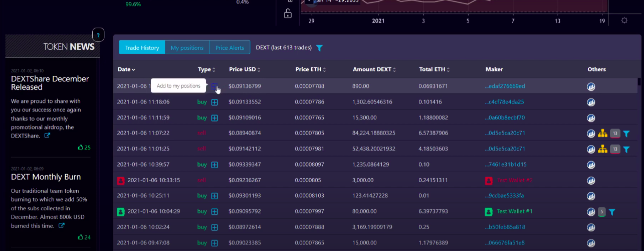Switch to the My positions tab
Screen dimensions: 644x251
187,48
